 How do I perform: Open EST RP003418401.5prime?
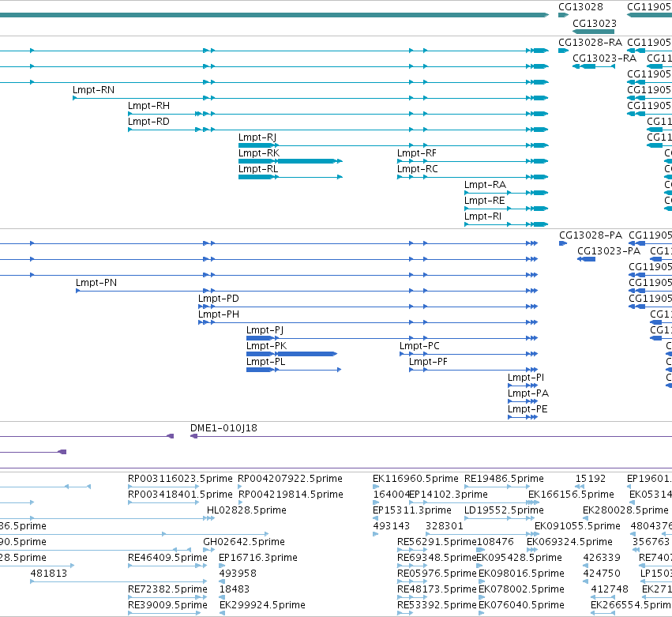tap(180, 495)
